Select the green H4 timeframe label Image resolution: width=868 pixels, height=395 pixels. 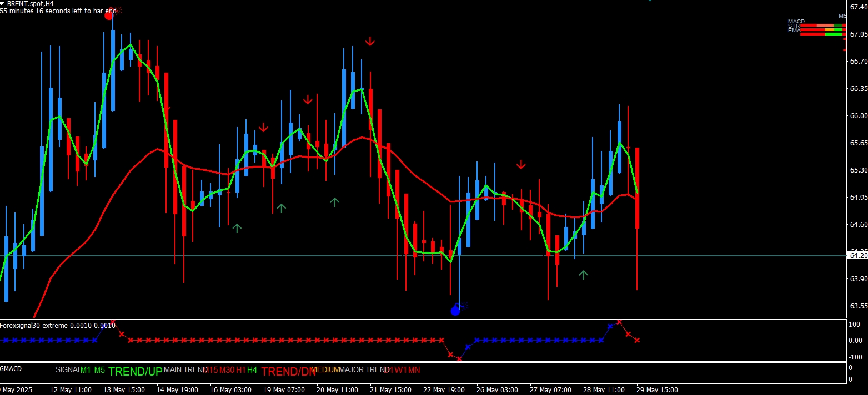(x=252, y=369)
